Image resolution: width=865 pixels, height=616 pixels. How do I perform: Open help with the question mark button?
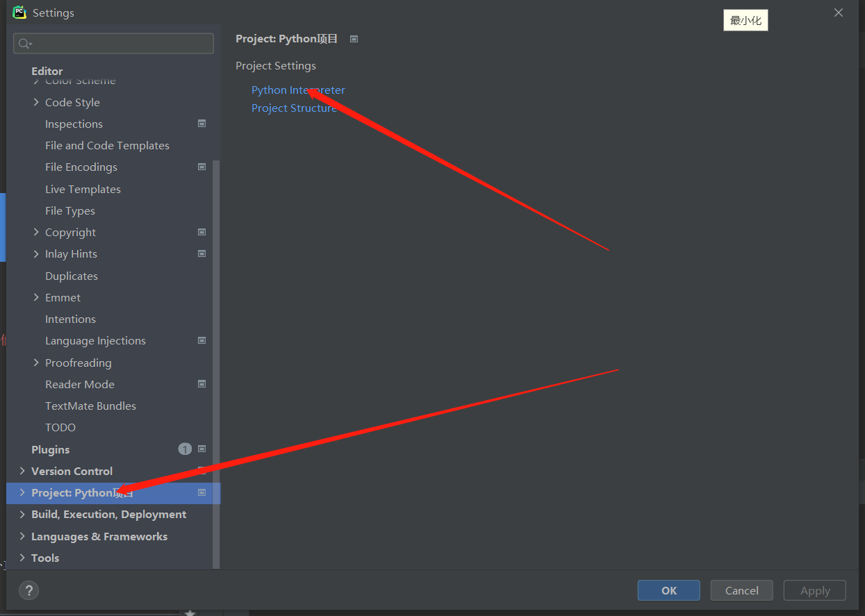point(28,590)
